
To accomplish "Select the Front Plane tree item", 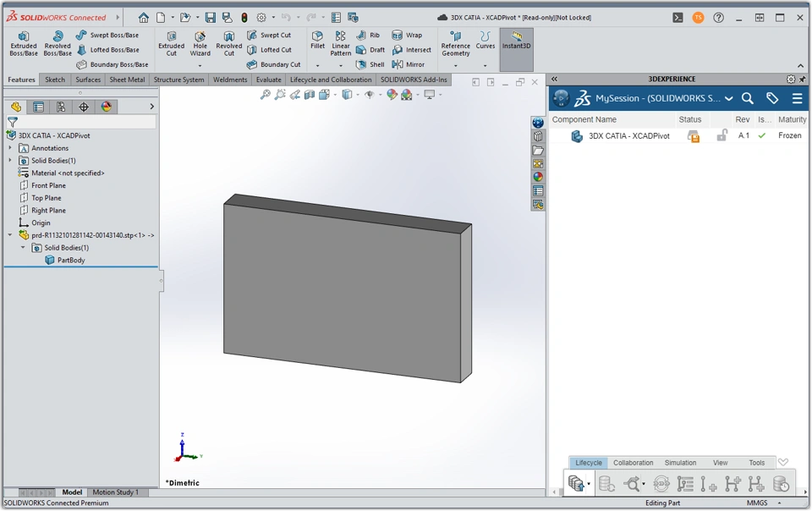I will [48, 185].
